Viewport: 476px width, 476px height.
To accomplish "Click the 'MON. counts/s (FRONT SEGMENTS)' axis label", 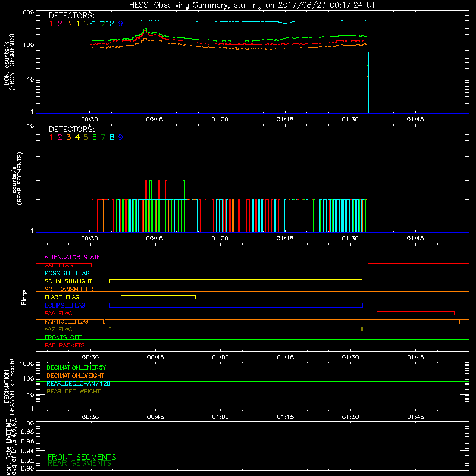I will 10,62.
